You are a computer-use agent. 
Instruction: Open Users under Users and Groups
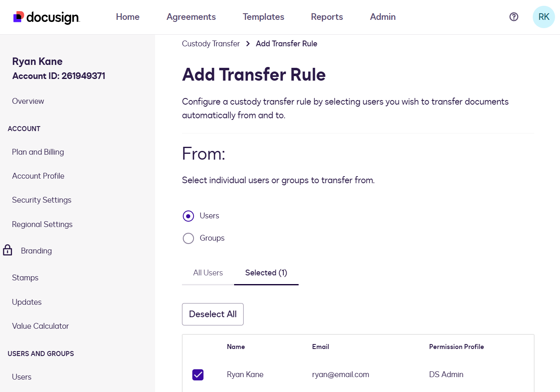pyautogui.click(x=22, y=377)
